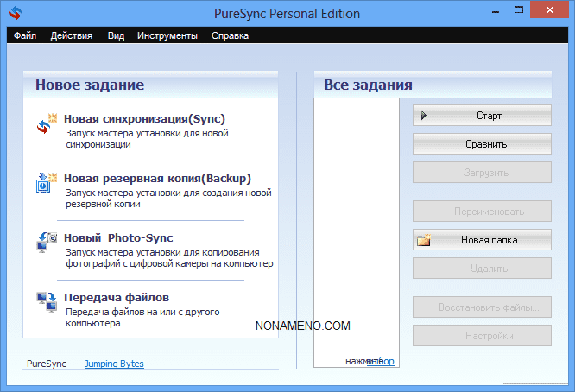Open the Справка menu
The width and height of the screenshot is (575, 392).
click(230, 35)
